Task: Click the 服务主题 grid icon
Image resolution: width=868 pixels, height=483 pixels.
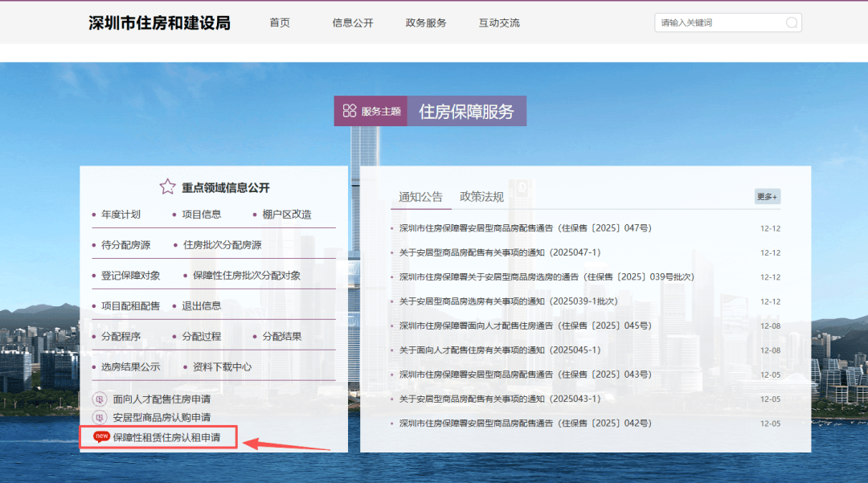Action: (349, 111)
